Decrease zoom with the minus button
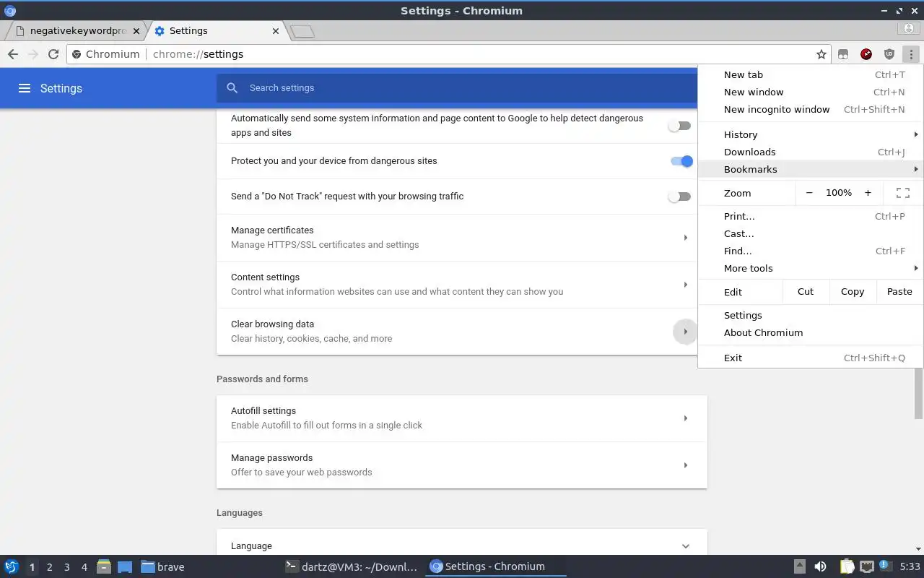Viewport: 924px width, 578px height. coord(809,193)
